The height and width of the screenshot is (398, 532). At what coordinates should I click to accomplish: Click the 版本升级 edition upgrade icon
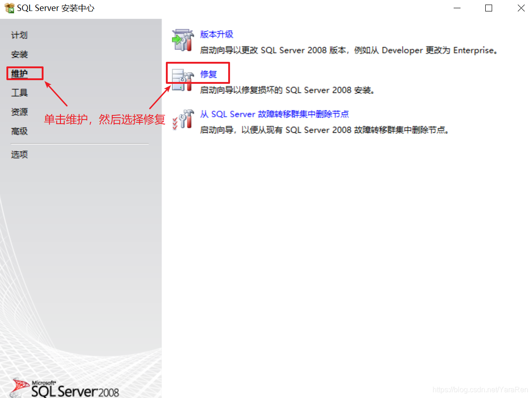(183, 40)
